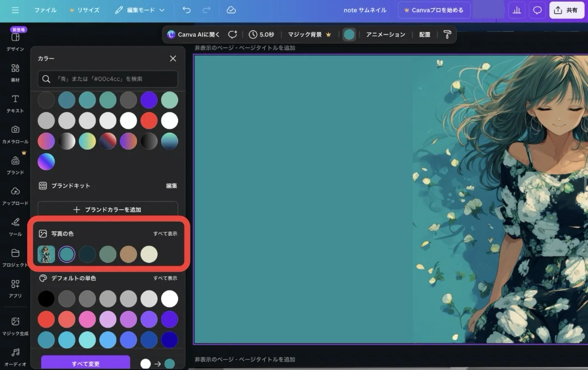Open the ファイル menu
The width and height of the screenshot is (588, 370).
pos(45,10)
